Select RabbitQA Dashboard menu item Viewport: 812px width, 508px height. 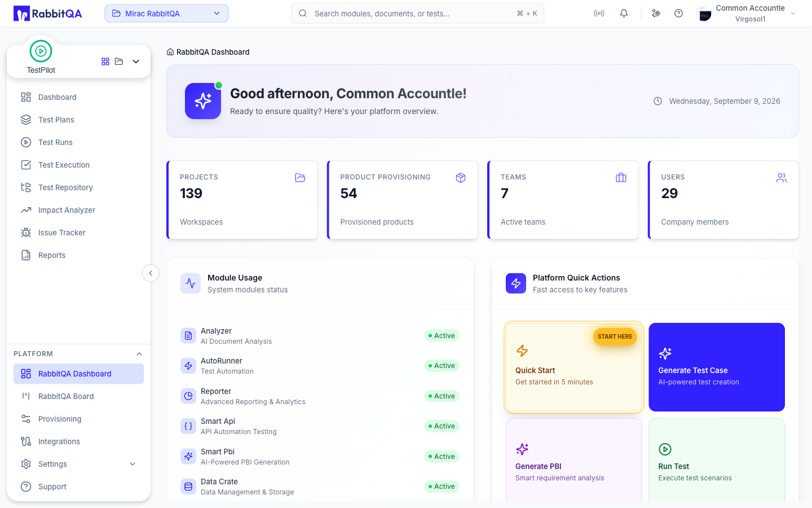[78, 374]
